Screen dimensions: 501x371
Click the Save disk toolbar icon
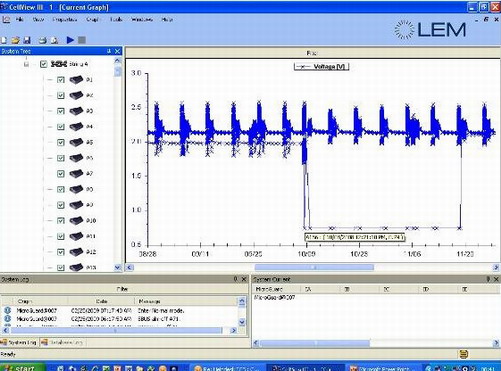coord(27,40)
